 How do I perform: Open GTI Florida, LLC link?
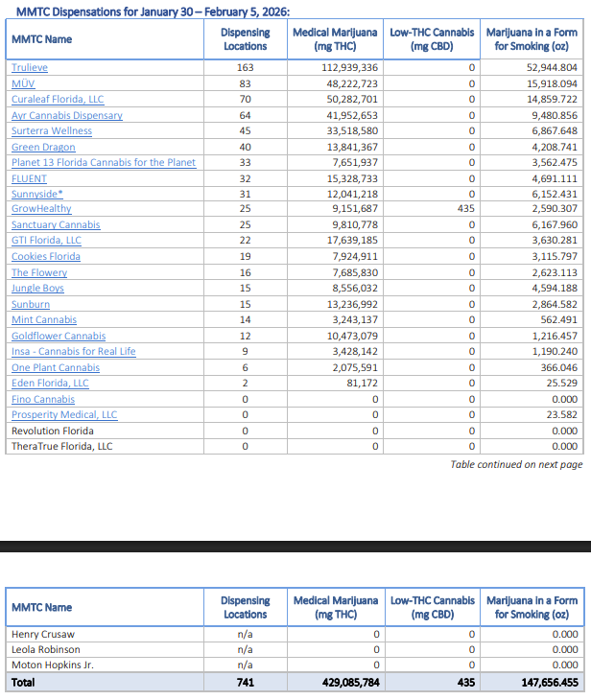point(46,241)
